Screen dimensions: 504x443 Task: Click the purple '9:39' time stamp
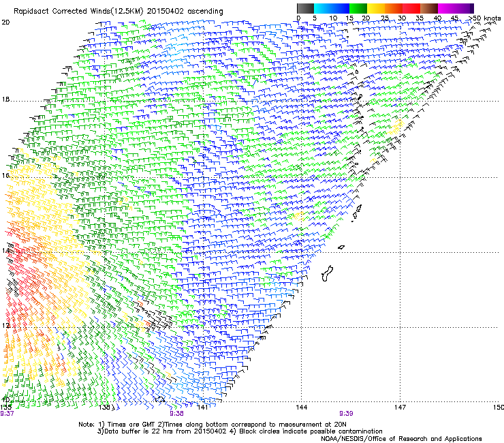point(346,414)
